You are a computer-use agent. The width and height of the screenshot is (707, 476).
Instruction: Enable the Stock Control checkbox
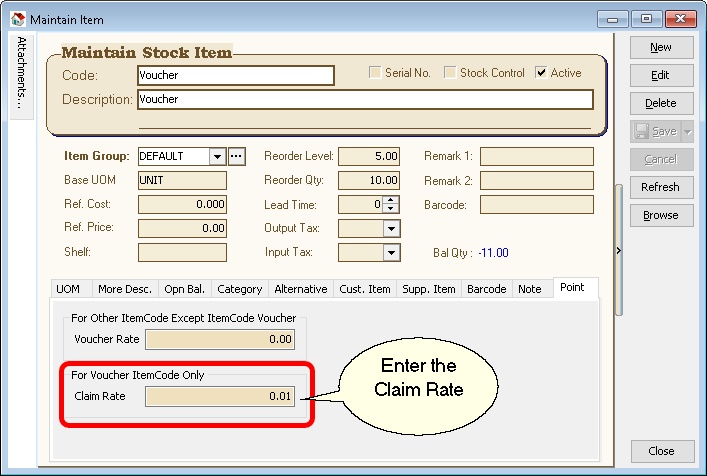click(x=450, y=73)
